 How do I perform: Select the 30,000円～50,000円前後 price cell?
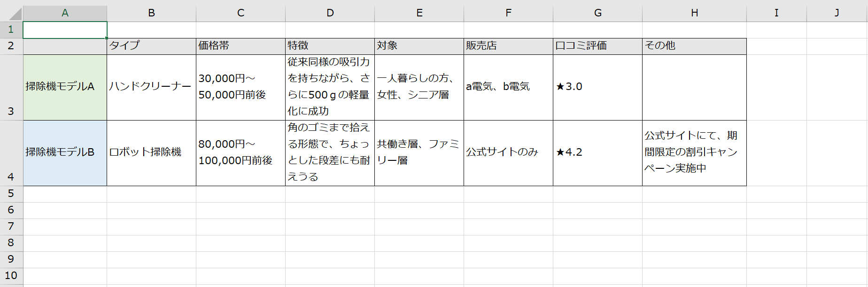[x=240, y=88]
